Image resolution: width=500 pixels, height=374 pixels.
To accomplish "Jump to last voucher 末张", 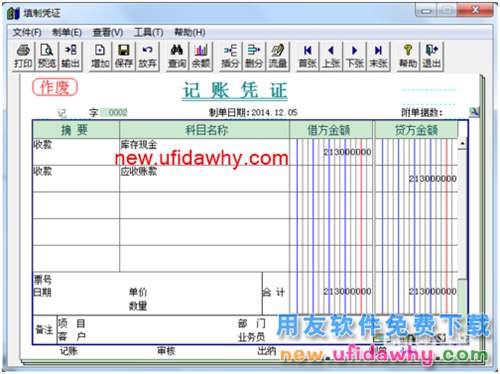I will click(378, 56).
